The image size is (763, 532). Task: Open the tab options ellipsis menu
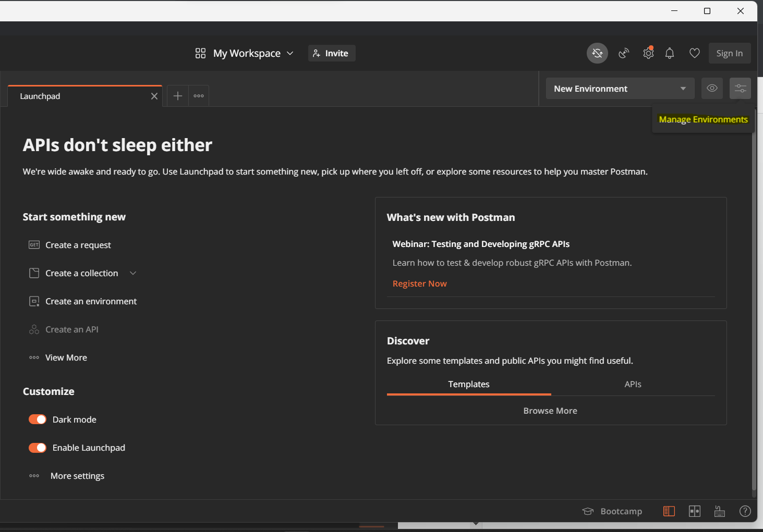(199, 96)
